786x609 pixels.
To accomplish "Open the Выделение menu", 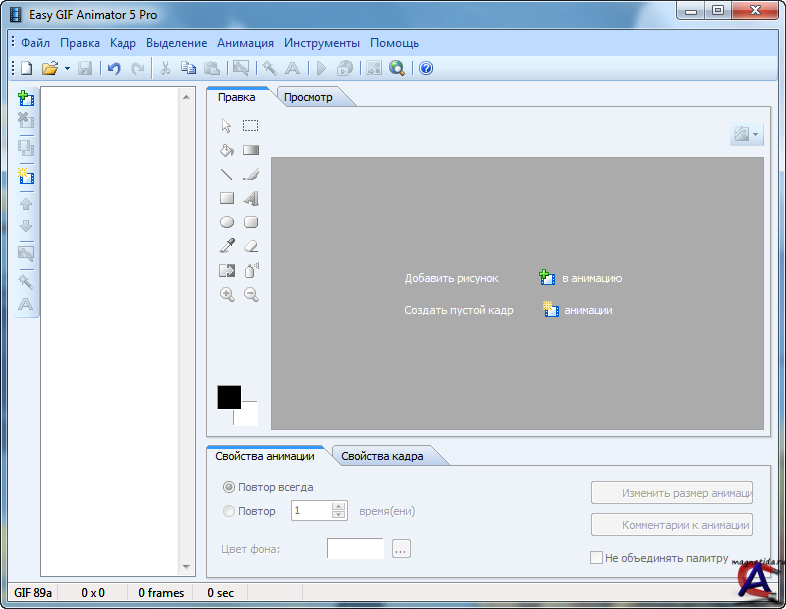I will 176,43.
